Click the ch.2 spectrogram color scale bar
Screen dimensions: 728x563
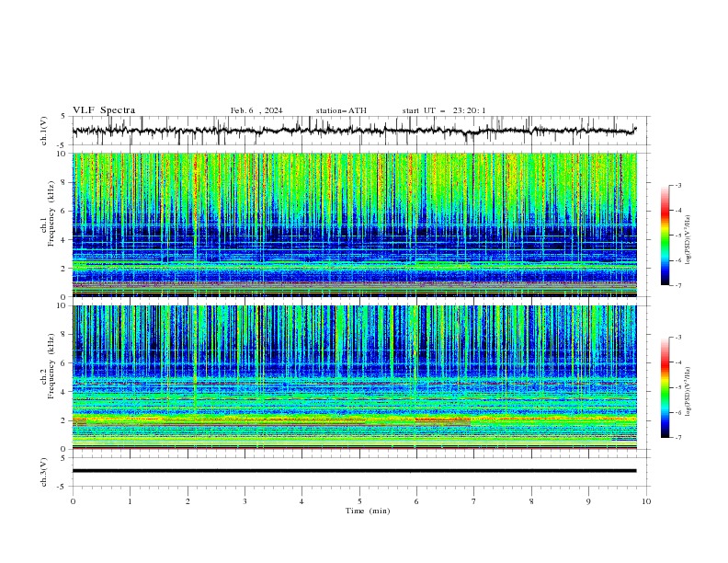coord(665,387)
